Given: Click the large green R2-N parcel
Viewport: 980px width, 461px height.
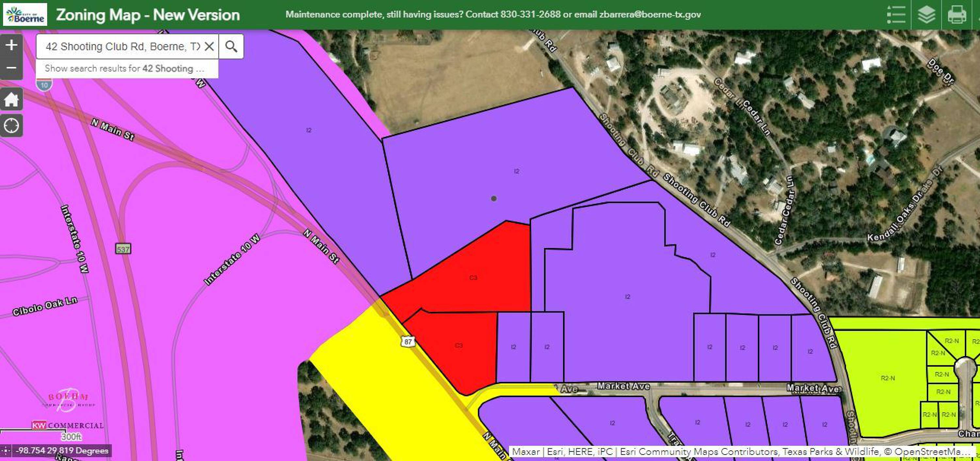Looking at the screenshot, I should [x=887, y=378].
